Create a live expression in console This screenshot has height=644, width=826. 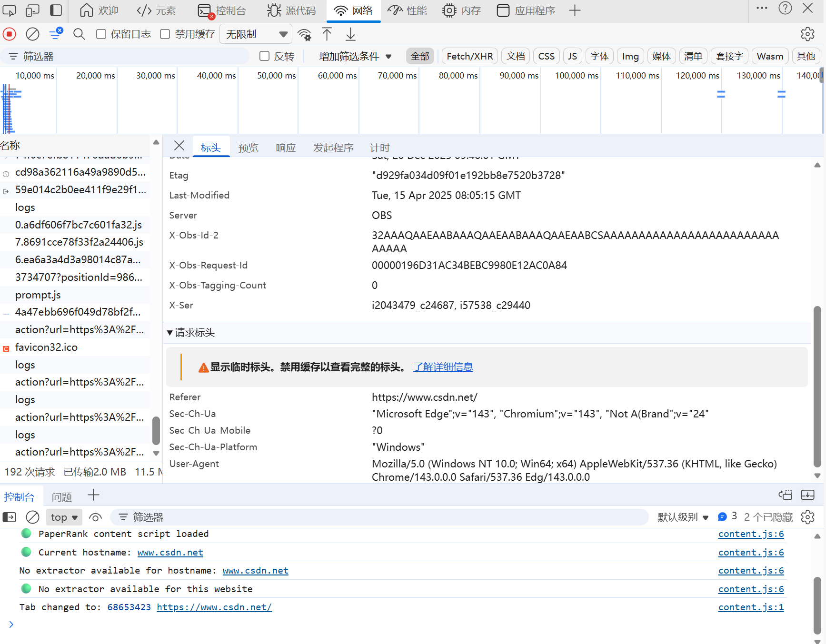point(95,517)
